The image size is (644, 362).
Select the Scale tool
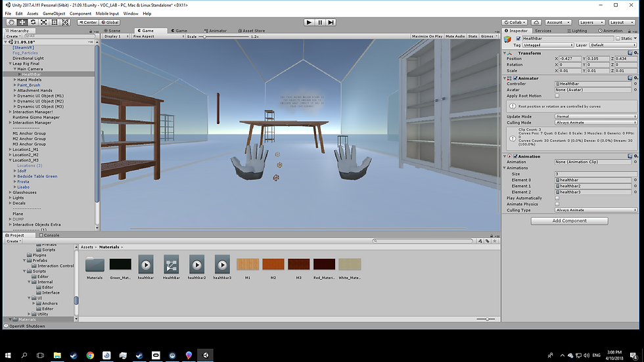(43, 22)
